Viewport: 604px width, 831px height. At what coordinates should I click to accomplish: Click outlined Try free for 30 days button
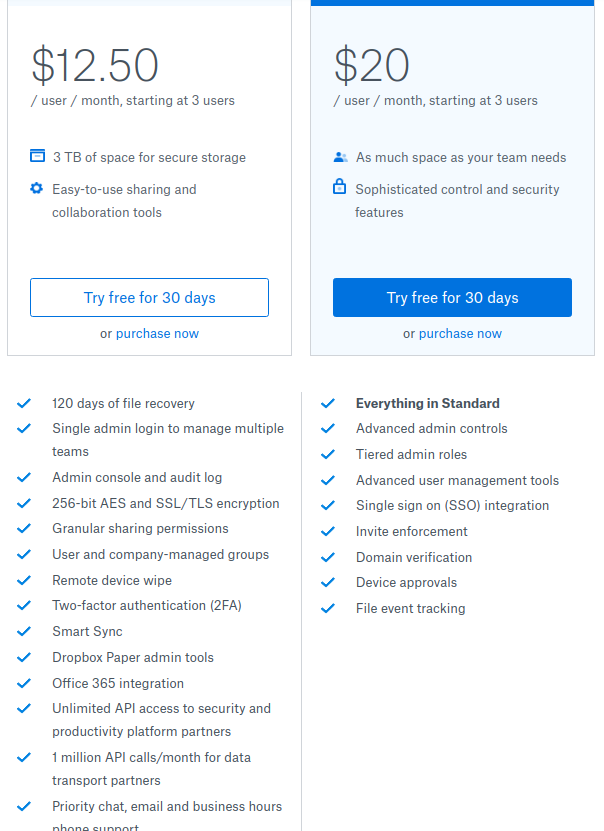click(x=149, y=298)
